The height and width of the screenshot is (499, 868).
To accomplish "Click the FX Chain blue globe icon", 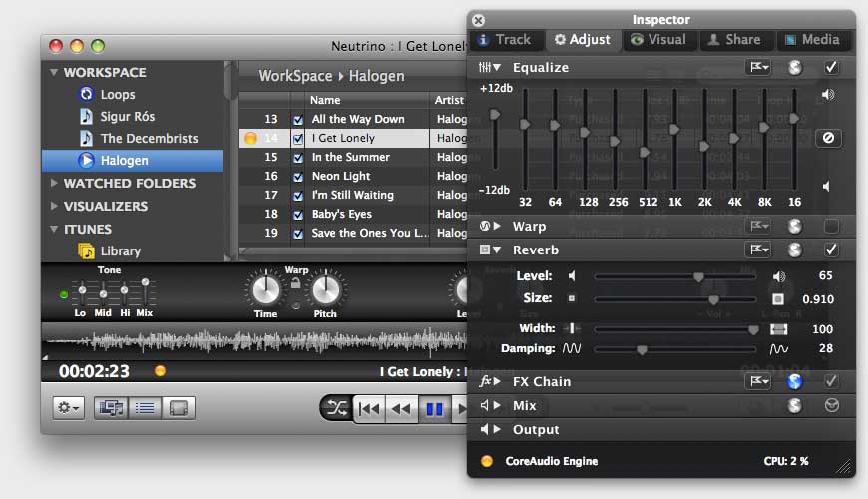I will point(795,381).
